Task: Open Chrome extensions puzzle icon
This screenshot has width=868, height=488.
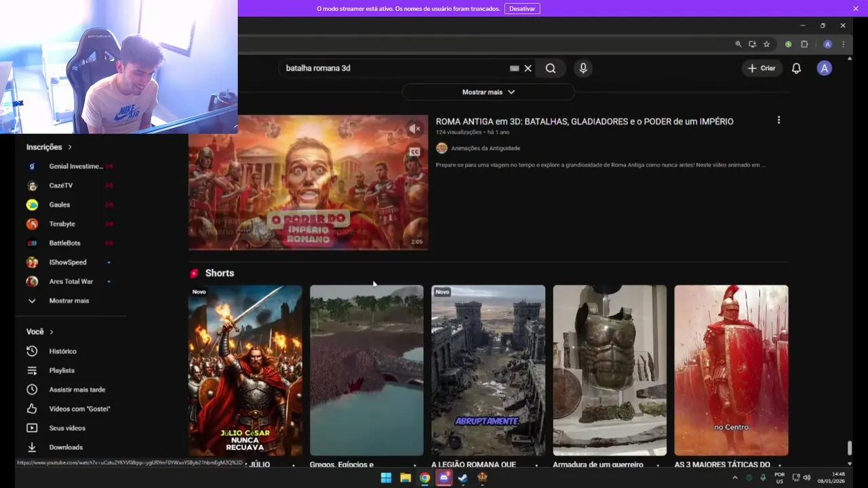Action: tap(804, 44)
